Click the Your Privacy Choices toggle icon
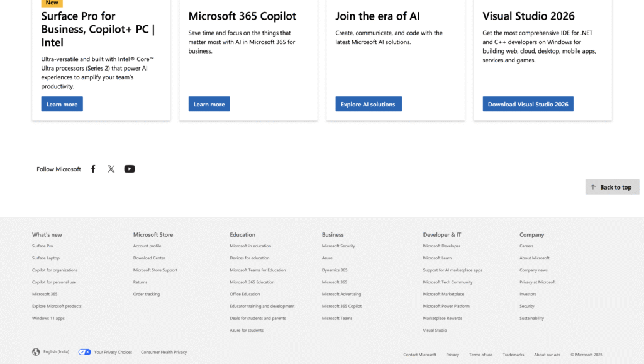644x364 pixels. pos(85,352)
